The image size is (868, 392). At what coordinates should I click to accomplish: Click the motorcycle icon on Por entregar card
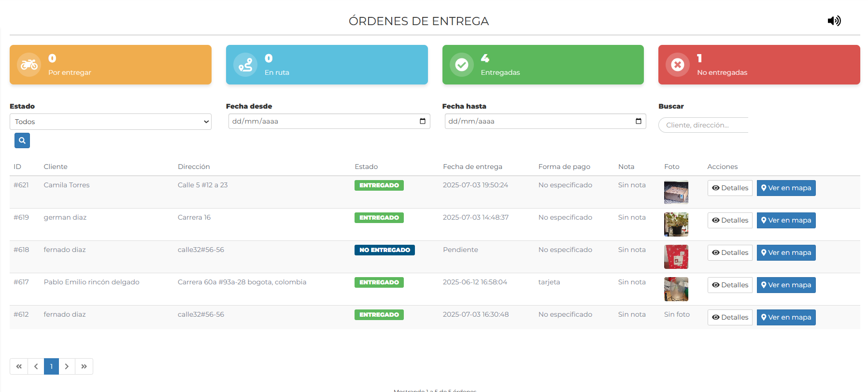[x=29, y=65]
